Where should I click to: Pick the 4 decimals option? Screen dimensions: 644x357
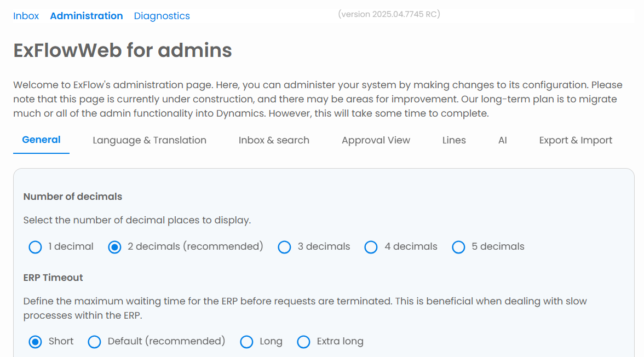click(371, 247)
